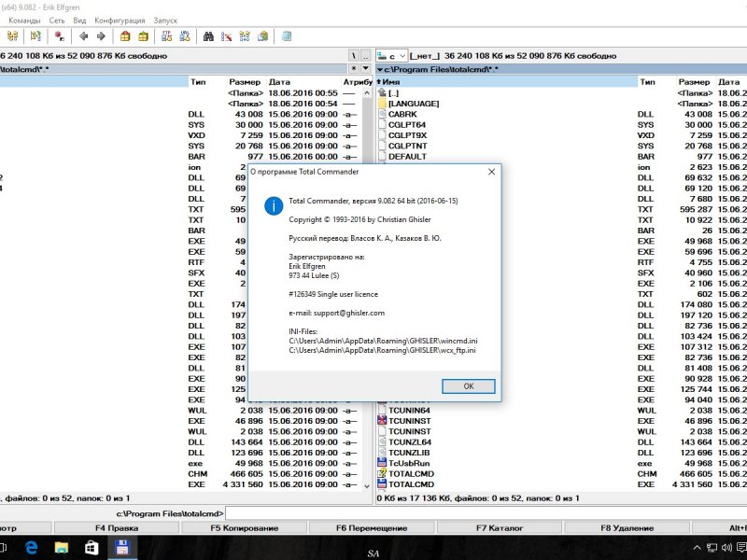Click left panel scrollbar down arrow
The height and width of the screenshot is (560, 747).
[x=367, y=485]
